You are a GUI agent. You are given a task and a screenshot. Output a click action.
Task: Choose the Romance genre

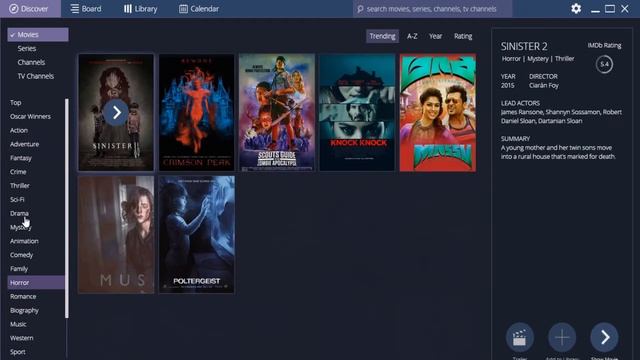coord(23,297)
